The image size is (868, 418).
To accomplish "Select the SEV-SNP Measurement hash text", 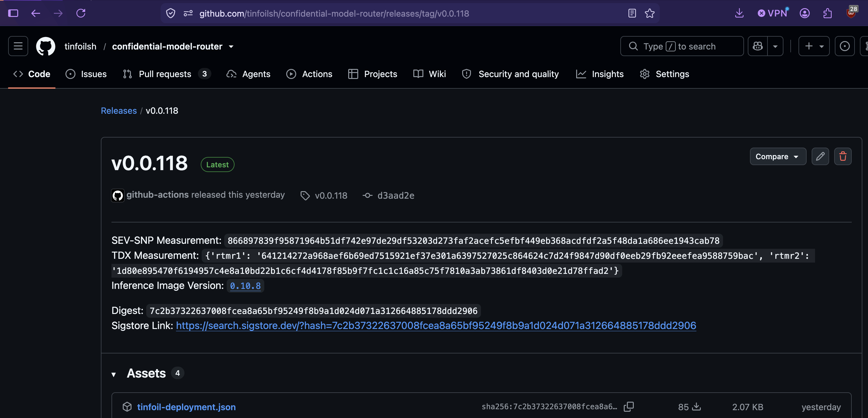I will tap(473, 241).
